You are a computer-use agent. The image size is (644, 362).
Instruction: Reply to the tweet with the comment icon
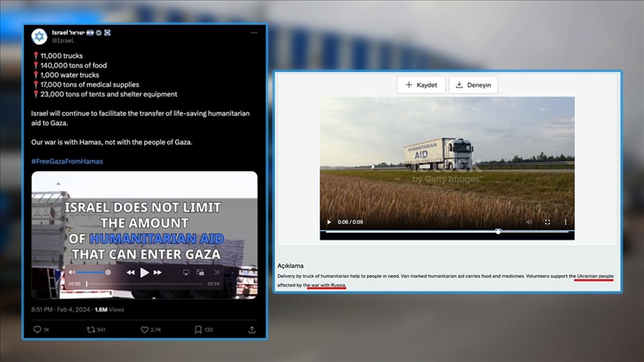pyautogui.click(x=37, y=330)
